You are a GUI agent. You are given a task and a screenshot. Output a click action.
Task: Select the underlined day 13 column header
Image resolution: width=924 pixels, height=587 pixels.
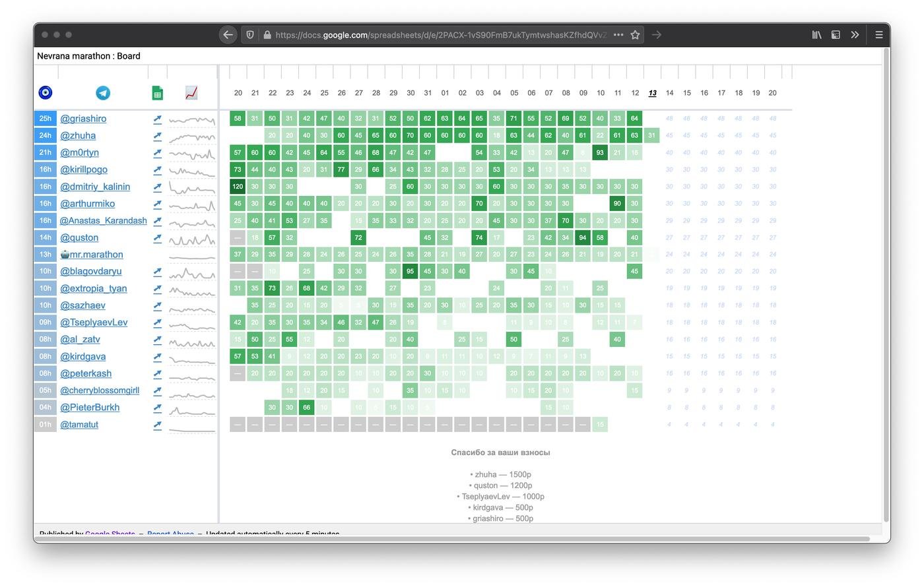point(652,93)
